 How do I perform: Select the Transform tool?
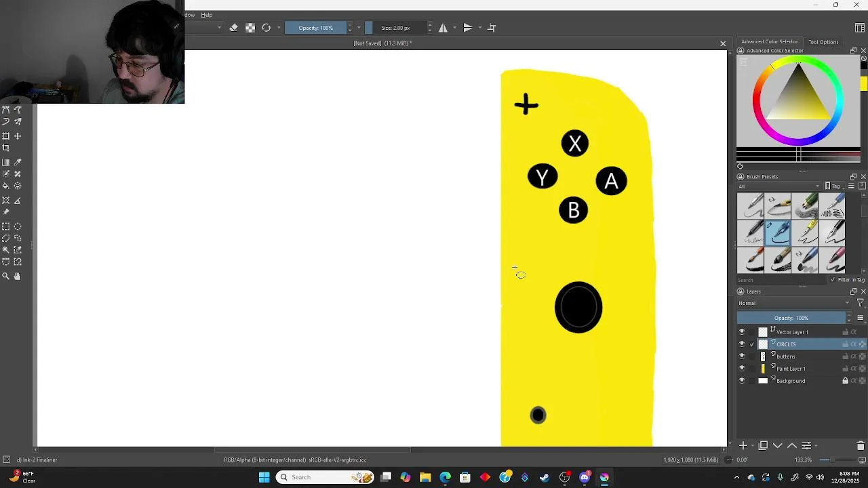pyautogui.click(x=6, y=136)
